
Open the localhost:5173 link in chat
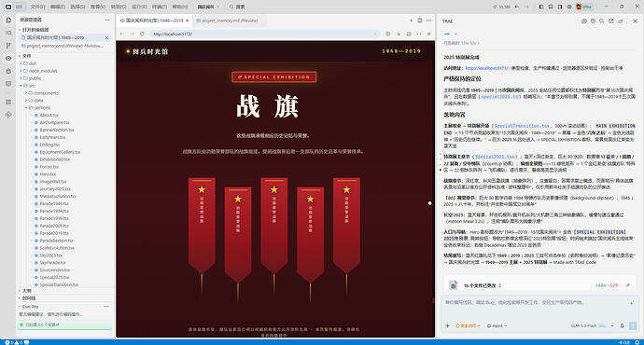486,68
